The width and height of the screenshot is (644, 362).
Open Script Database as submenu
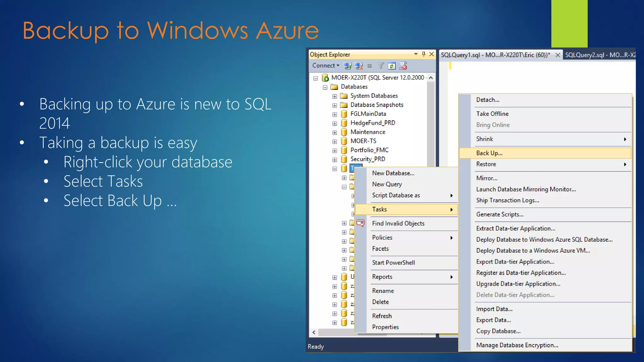(x=406, y=195)
